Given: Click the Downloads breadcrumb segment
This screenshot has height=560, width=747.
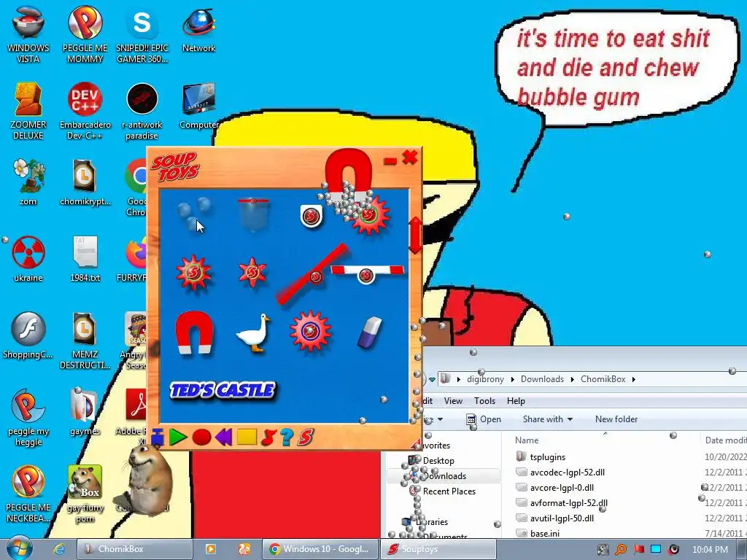Looking at the screenshot, I should (542, 379).
